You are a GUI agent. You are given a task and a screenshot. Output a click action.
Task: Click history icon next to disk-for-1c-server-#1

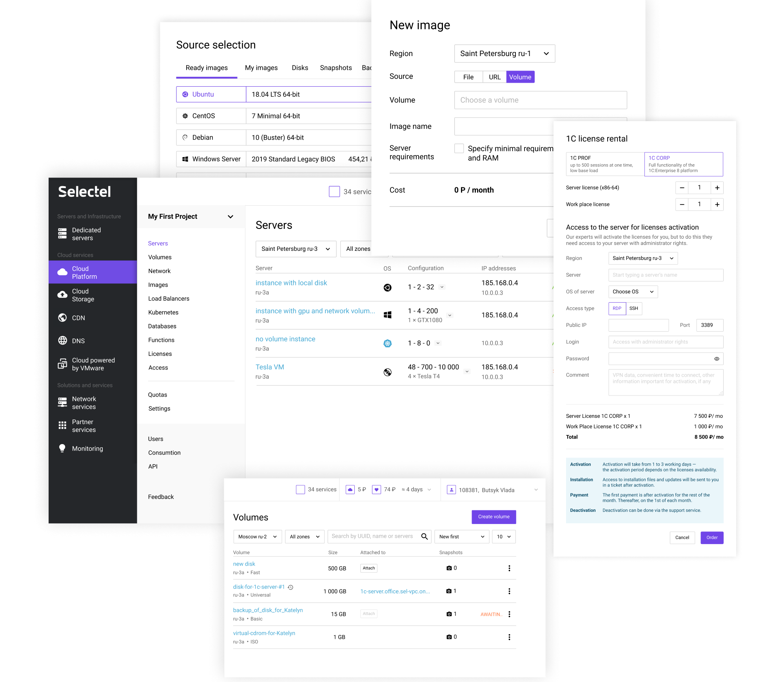tap(290, 587)
